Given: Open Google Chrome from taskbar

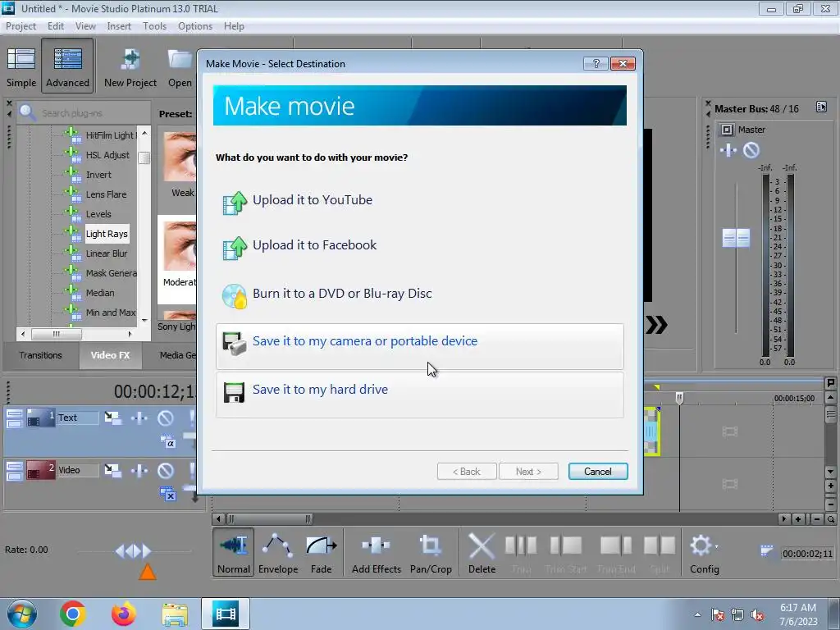Looking at the screenshot, I should coord(73,614).
